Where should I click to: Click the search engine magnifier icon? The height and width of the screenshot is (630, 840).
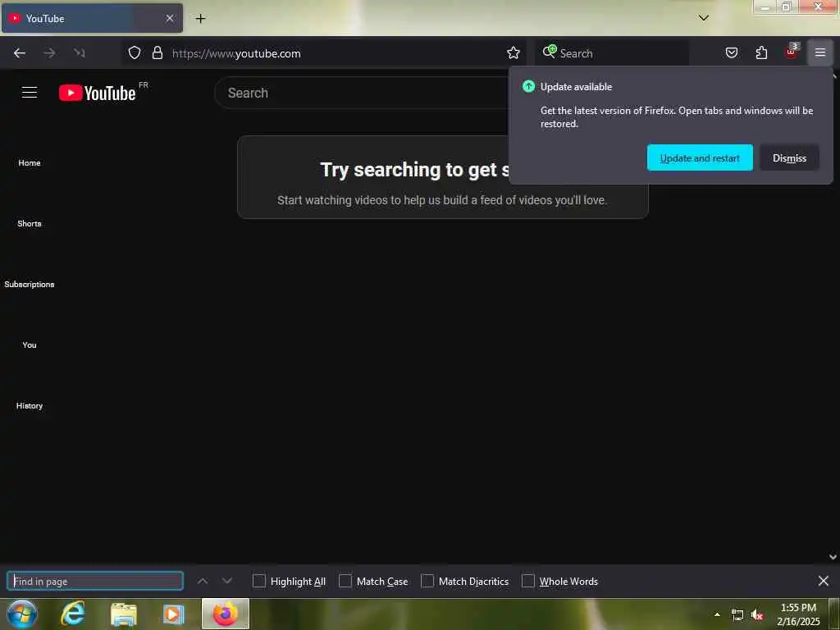pos(549,52)
